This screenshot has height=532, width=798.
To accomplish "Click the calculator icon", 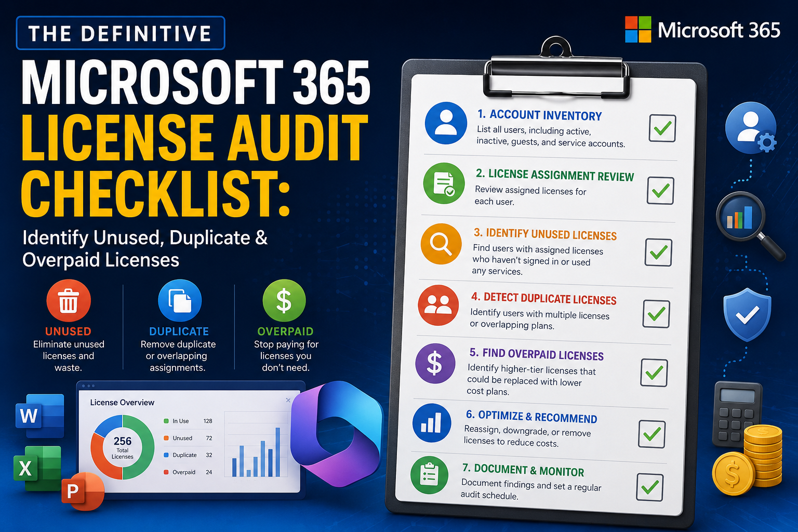I will 737,414.
